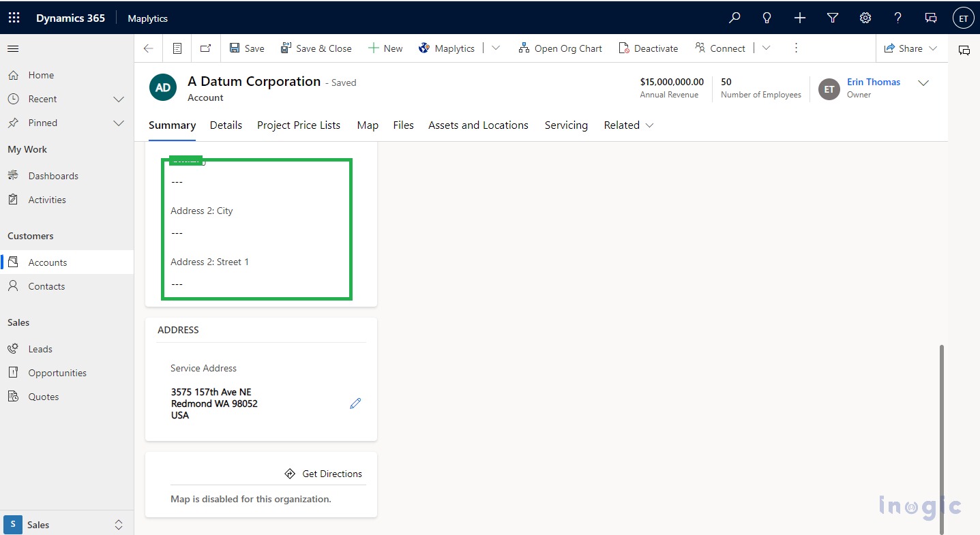This screenshot has height=535, width=980.
Task: Go back with the left arrow
Action: (149, 48)
